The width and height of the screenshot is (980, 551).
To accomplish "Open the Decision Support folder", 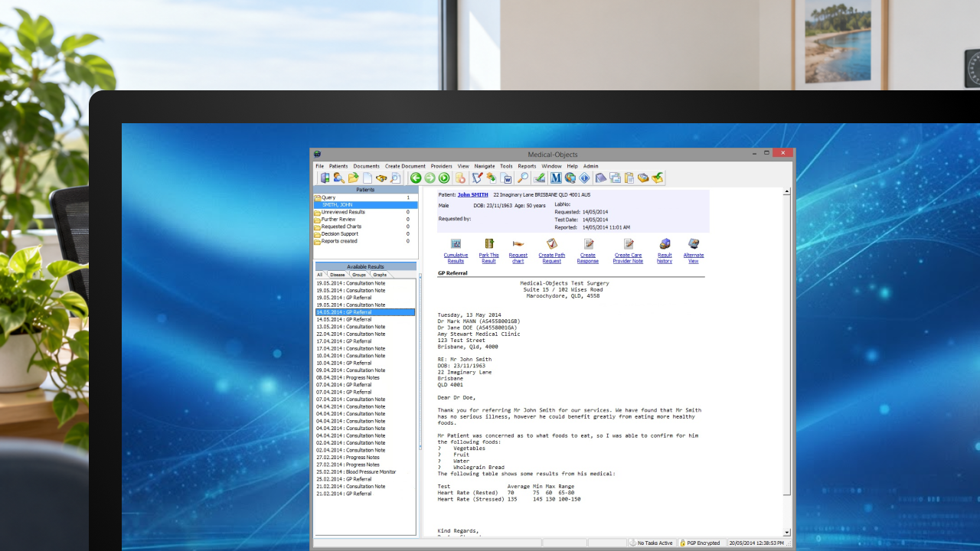I will [366, 234].
